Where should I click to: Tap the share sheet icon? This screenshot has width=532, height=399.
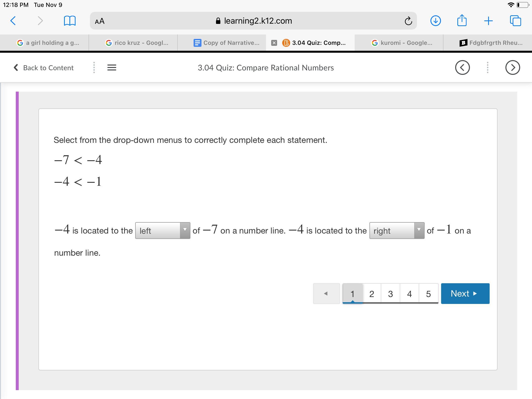coord(462,20)
